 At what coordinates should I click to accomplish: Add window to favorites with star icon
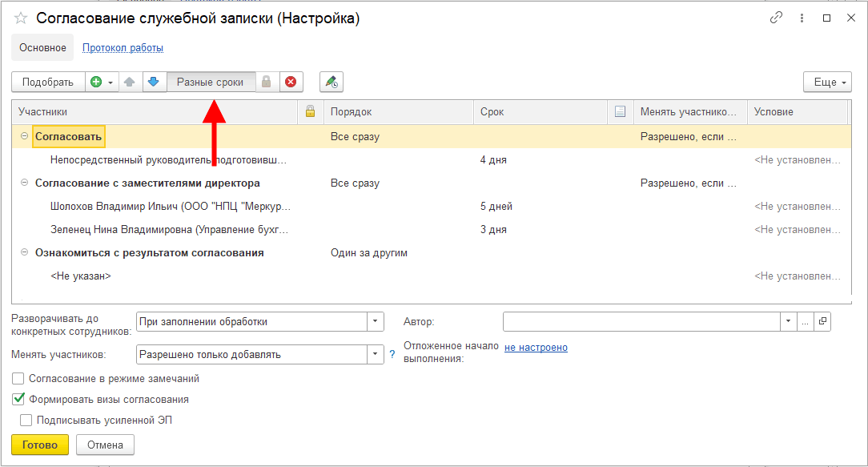[x=21, y=18]
